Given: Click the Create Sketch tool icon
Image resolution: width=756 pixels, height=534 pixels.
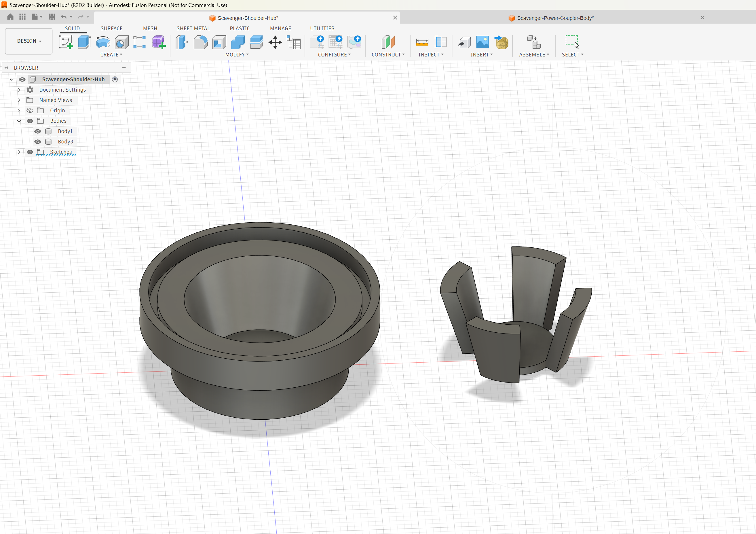Looking at the screenshot, I should pyautogui.click(x=66, y=42).
